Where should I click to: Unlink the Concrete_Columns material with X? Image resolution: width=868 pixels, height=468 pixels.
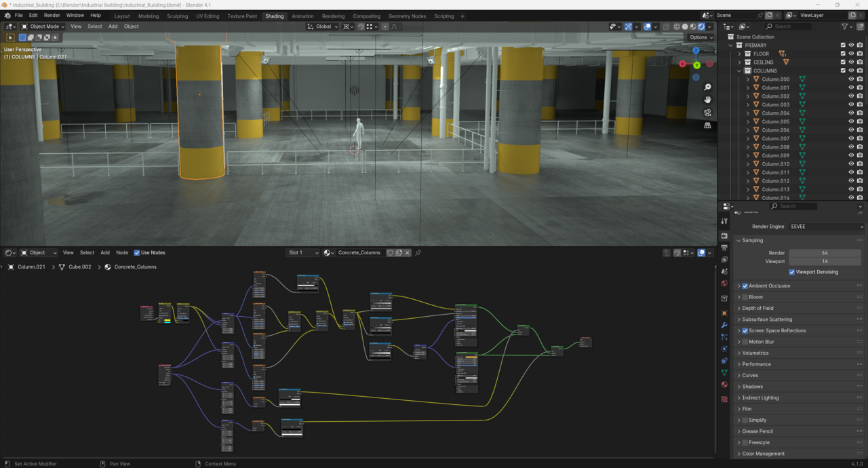coord(408,253)
